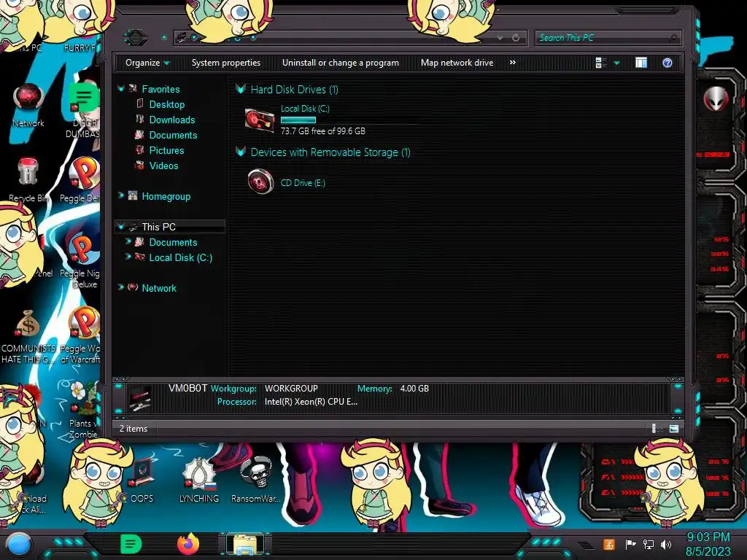Image resolution: width=747 pixels, height=560 pixels.
Task: Collapse Devices with Removable Storage group
Action: pyautogui.click(x=241, y=152)
